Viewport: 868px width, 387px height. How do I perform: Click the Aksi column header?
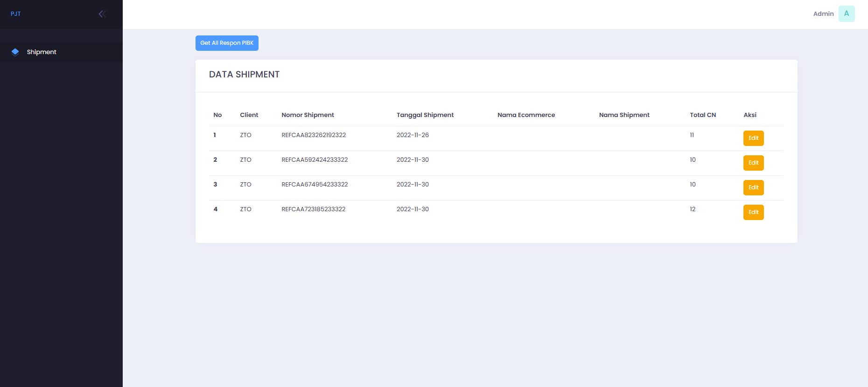tap(750, 115)
